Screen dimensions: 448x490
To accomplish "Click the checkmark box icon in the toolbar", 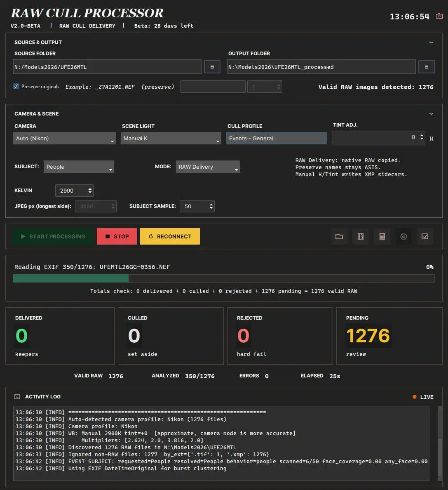I will 425,237.
